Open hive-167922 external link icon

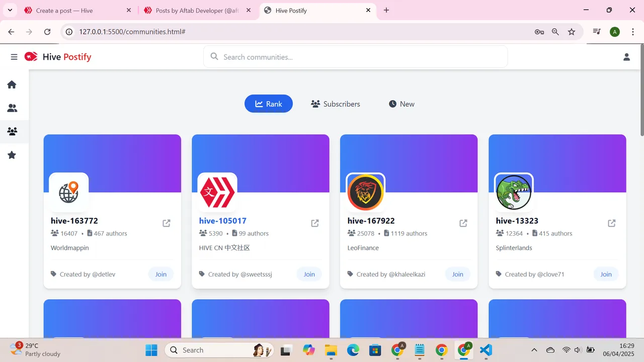(463, 223)
